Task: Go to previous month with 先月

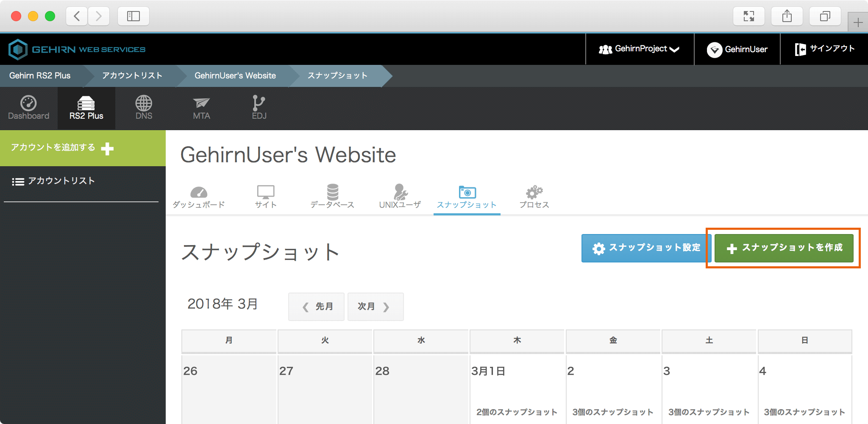Action: 317,307
